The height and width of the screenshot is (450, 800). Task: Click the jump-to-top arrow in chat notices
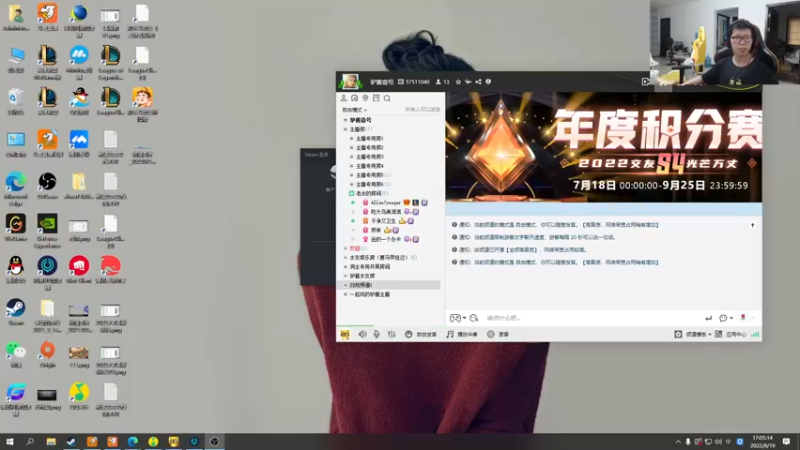753,225
